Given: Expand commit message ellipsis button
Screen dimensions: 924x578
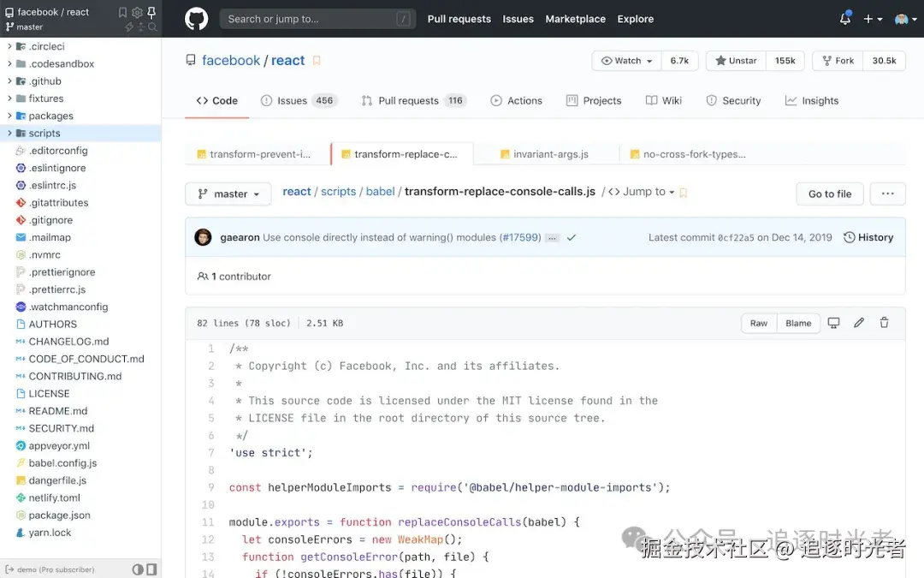Looking at the screenshot, I should pos(552,238).
